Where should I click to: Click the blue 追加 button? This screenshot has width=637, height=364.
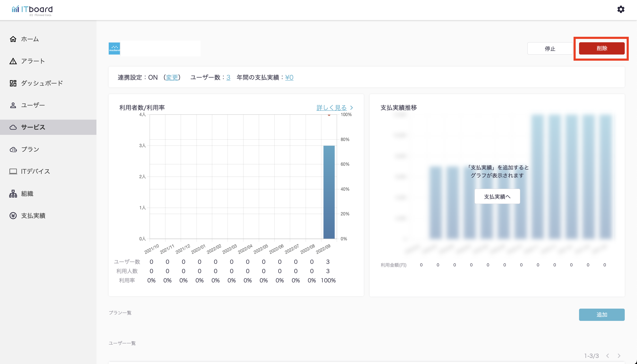(601, 315)
